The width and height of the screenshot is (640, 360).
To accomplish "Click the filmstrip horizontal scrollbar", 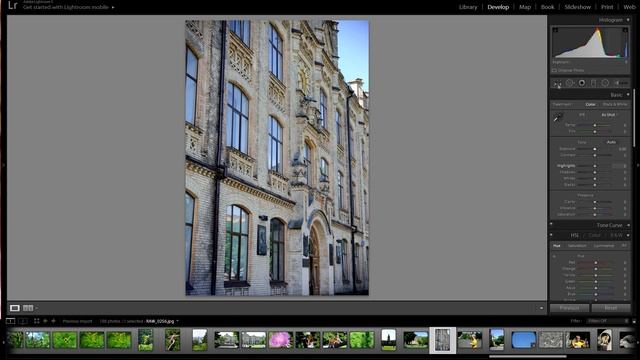I will 527,356.
